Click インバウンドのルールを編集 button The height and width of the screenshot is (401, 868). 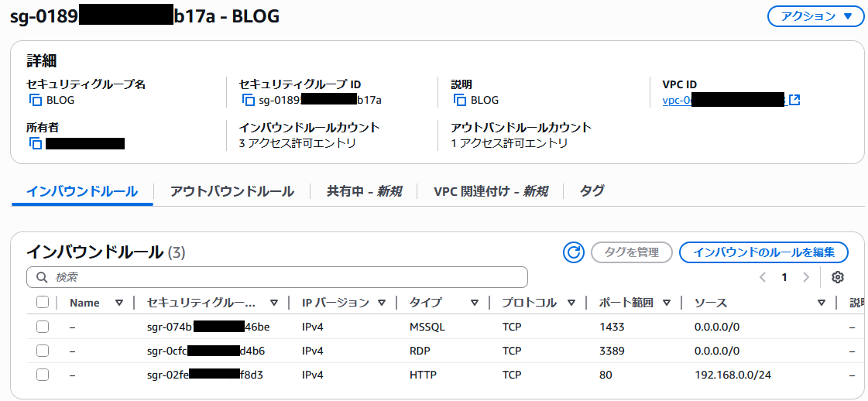point(763,252)
